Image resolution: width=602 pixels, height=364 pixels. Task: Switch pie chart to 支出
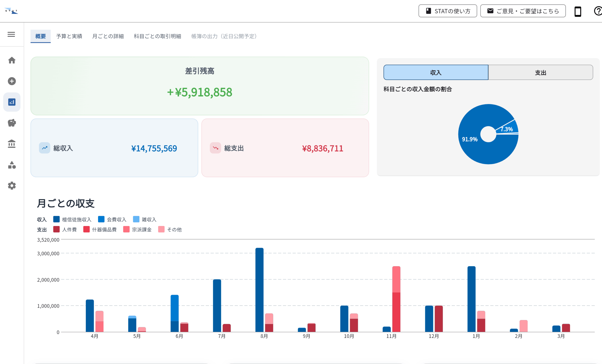click(x=540, y=73)
